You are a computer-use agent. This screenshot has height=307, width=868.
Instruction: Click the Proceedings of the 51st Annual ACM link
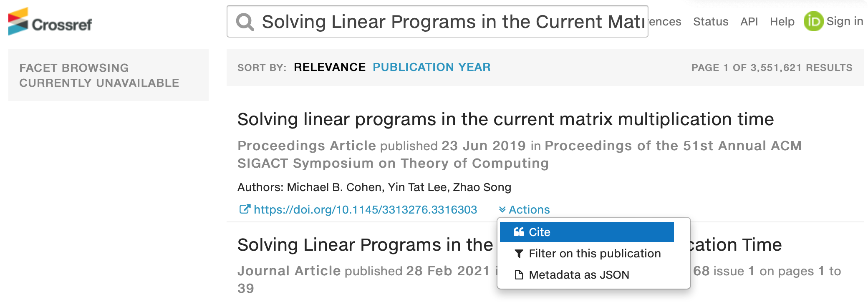pyautogui.click(x=673, y=146)
